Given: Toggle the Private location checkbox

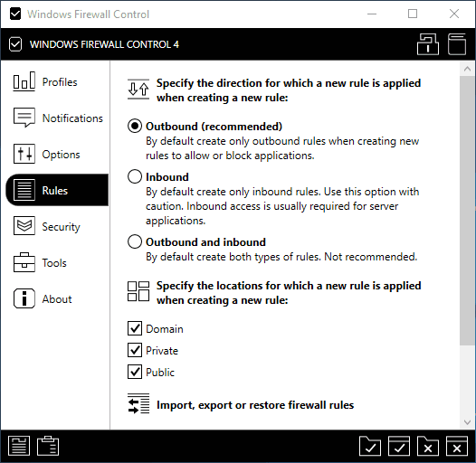Looking at the screenshot, I should (135, 350).
